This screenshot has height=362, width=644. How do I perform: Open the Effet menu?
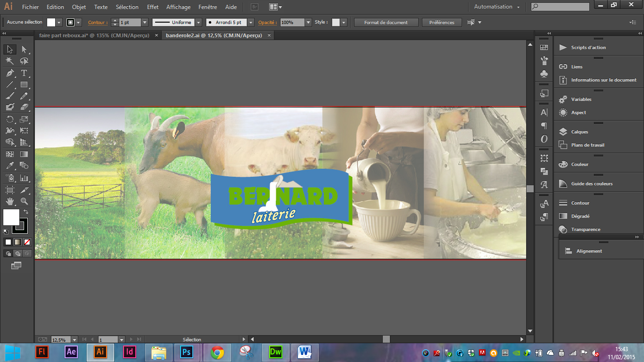[153, 7]
